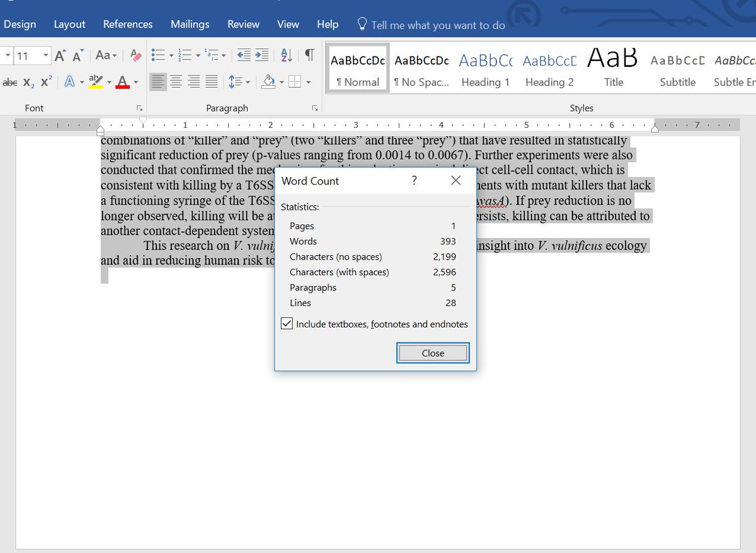
Task: Create a multilevel list
Action: pyautogui.click(x=211, y=55)
